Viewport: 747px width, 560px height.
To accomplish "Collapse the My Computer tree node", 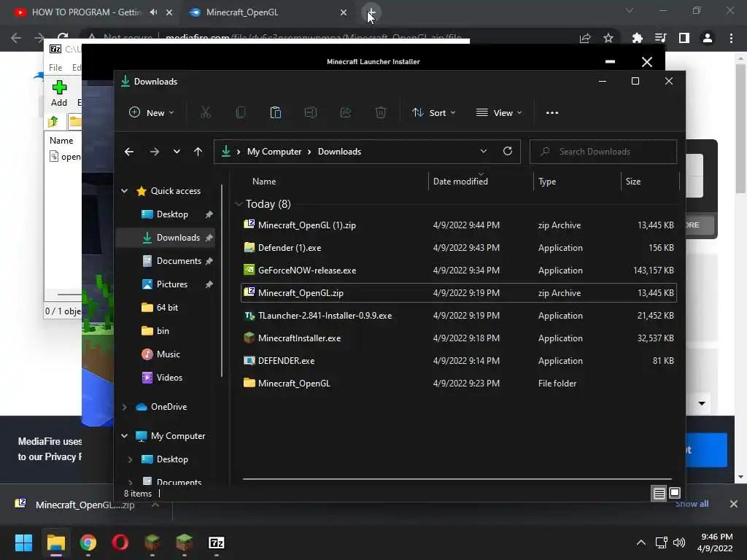I will (x=124, y=436).
